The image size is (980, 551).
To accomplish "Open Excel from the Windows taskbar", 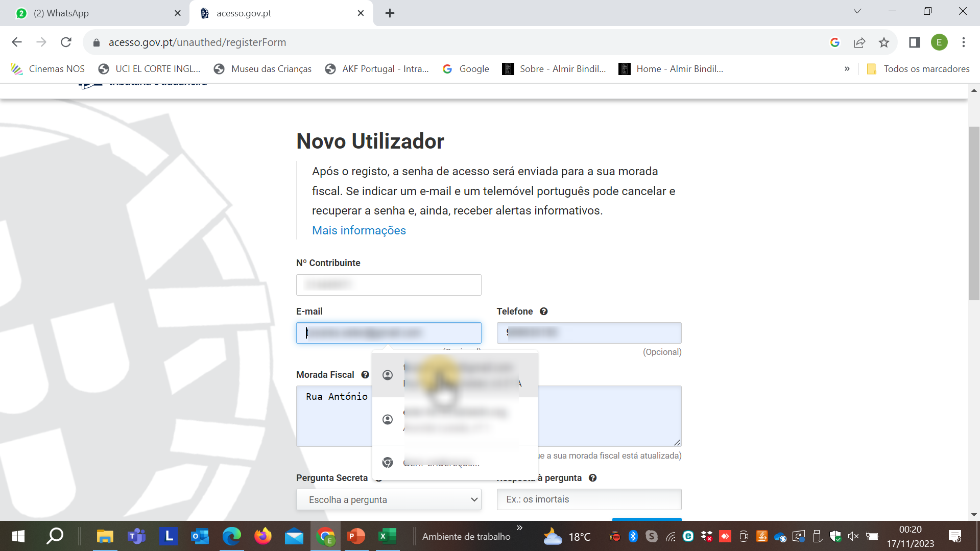I will point(387,536).
